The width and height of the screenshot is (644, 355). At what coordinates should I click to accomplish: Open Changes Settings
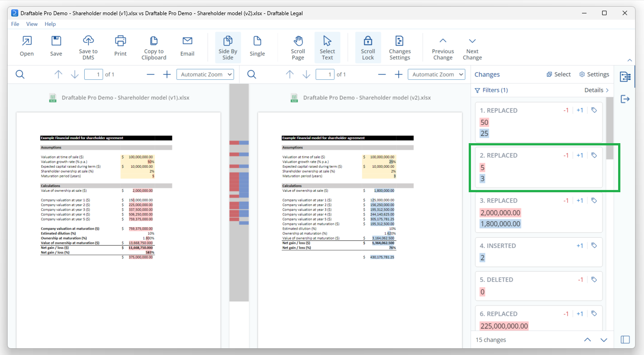tap(400, 47)
